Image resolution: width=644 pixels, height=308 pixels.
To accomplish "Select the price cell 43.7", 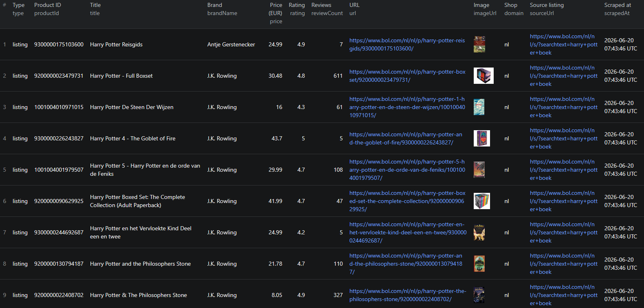I will pos(277,138).
